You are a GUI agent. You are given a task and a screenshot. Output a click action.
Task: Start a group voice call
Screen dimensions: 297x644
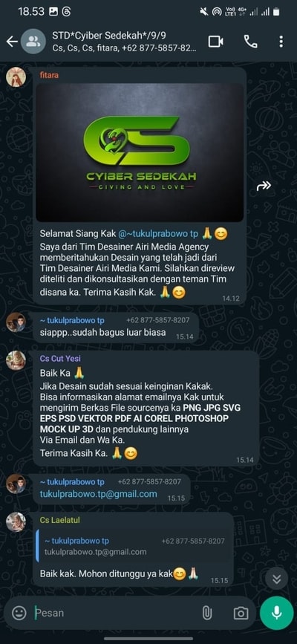[x=250, y=42]
